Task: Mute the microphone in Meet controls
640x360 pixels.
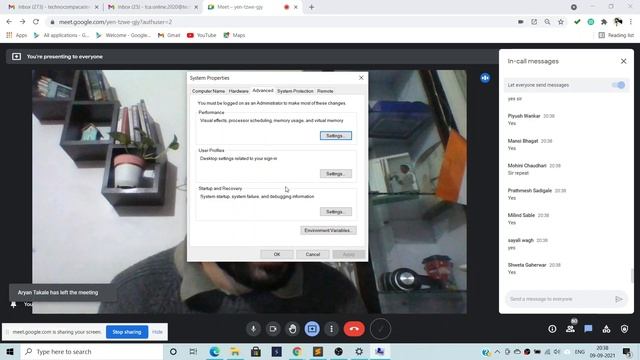Action: 253,329
